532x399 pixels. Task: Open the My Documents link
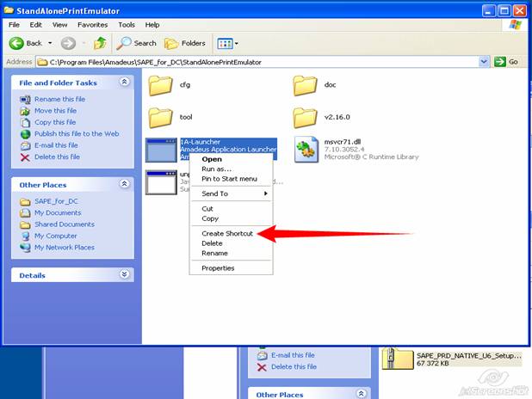58,213
